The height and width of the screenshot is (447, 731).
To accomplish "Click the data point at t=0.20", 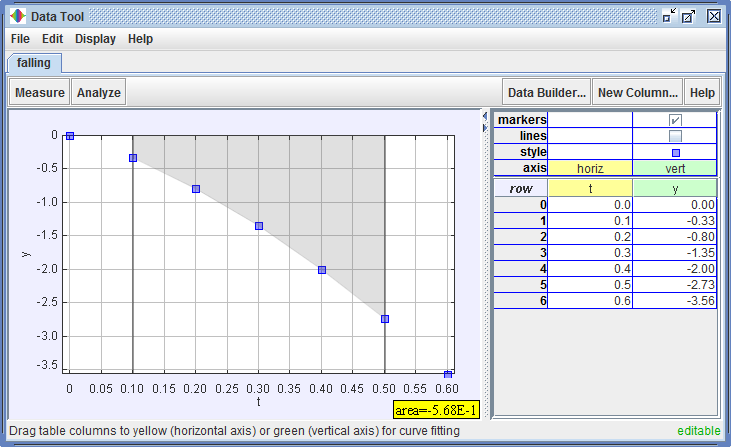I will pos(196,189).
